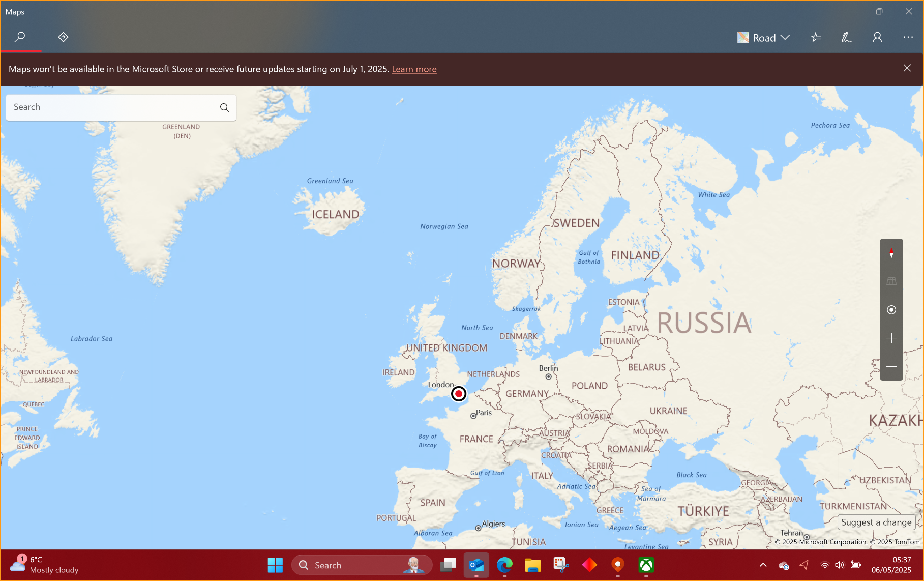Open the clock showing 05:37

(x=891, y=565)
